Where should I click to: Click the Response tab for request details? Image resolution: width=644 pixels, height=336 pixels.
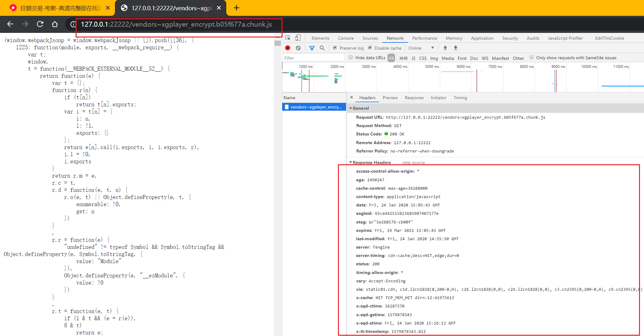(x=414, y=98)
